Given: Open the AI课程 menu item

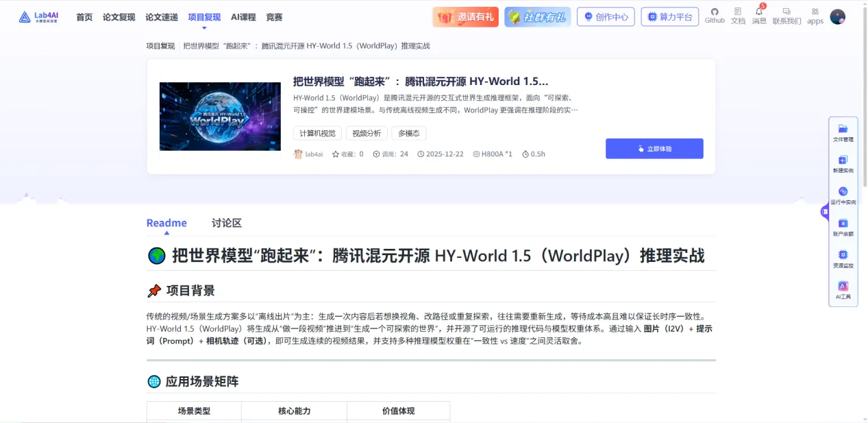Looking at the screenshot, I should pos(243,17).
